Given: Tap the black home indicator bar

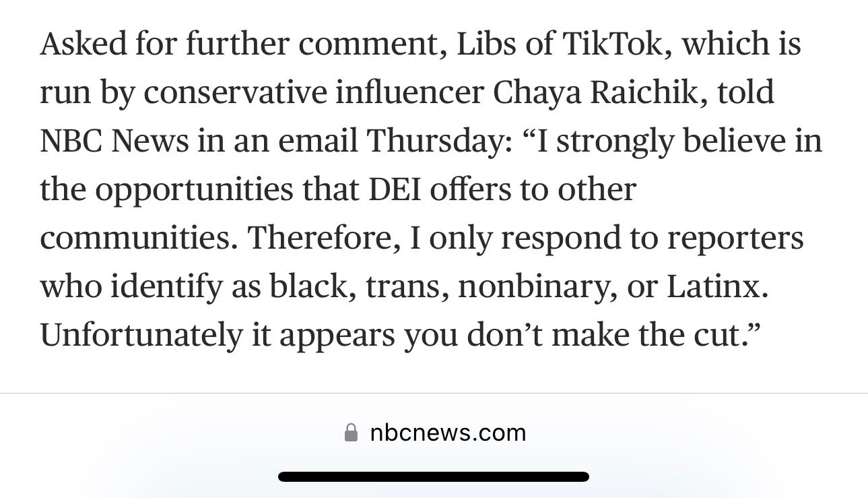Looking at the screenshot, I should [434, 476].
